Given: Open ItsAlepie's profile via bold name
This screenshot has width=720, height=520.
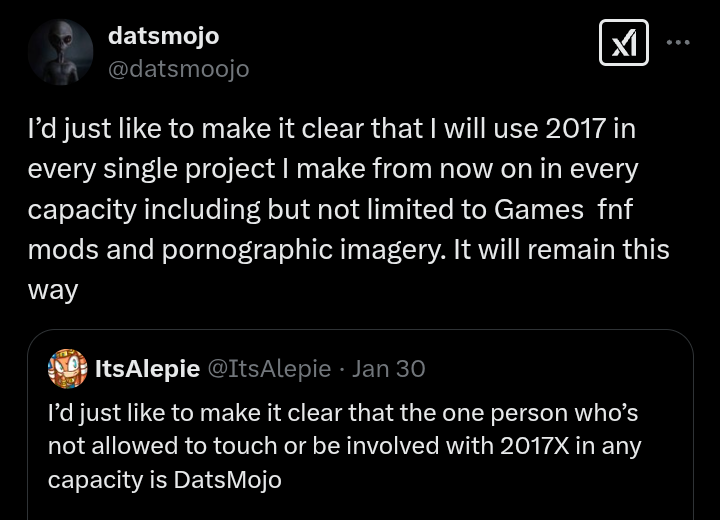Looking at the screenshot, I should (147, 368).
